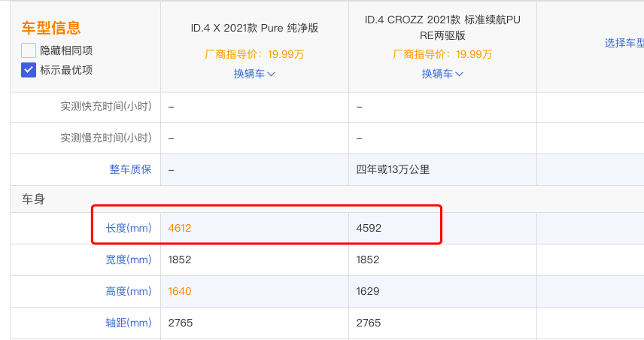Open the 宽度(mm) parameter link
Viewport: 644px width, 340px height.
coord(129,260)
